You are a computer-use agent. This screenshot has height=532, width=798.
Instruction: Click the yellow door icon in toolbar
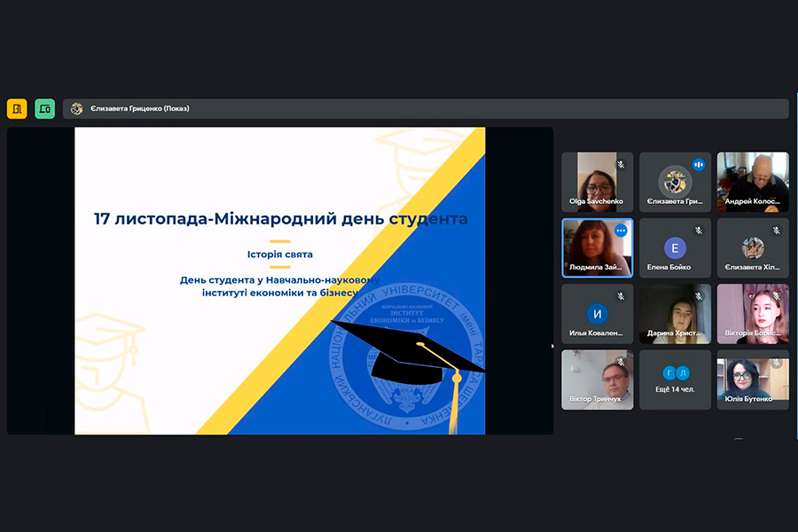[x=17, y=108]
